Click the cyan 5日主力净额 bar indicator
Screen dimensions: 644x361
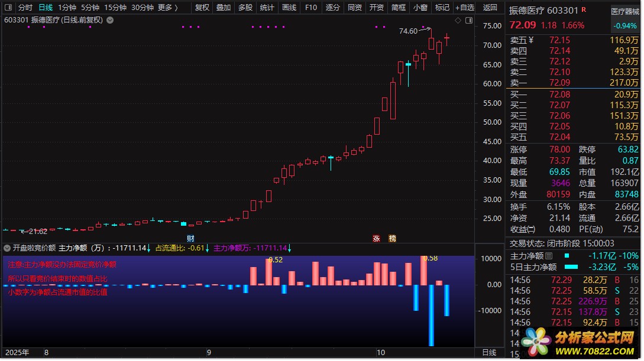point(571,267)
